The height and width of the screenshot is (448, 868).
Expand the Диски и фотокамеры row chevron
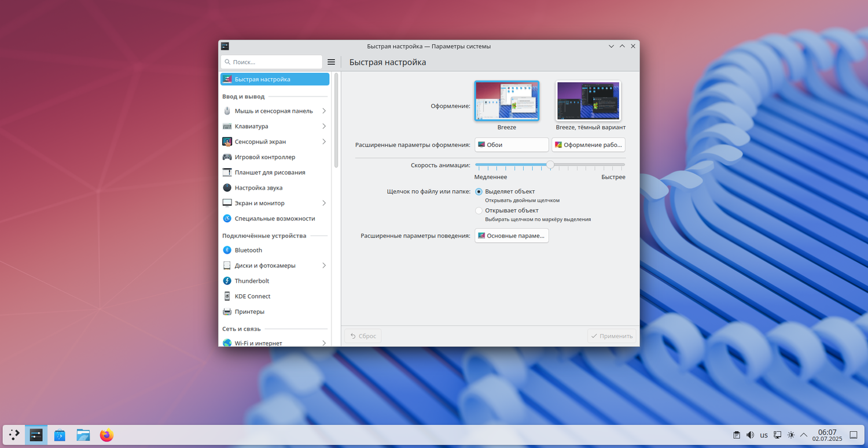tap(324, 266)
